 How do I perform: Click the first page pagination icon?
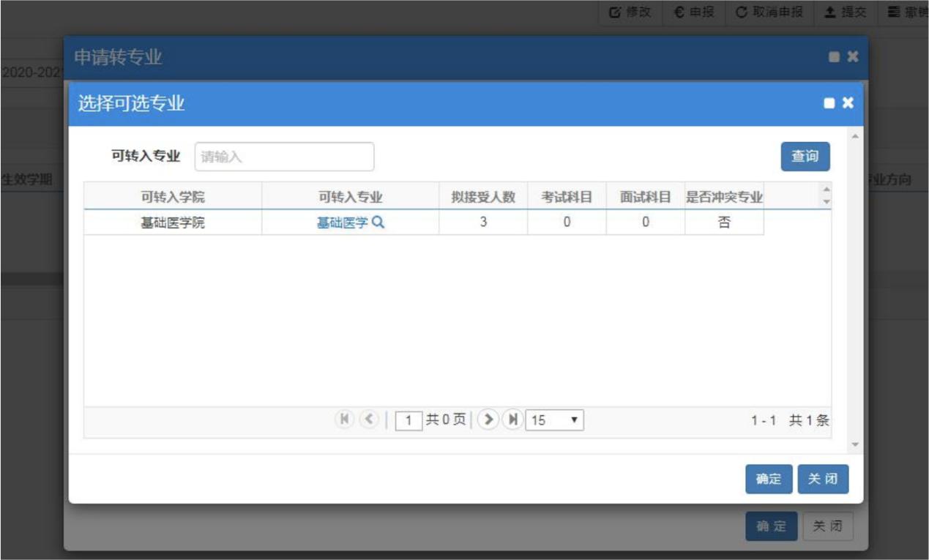344,419
